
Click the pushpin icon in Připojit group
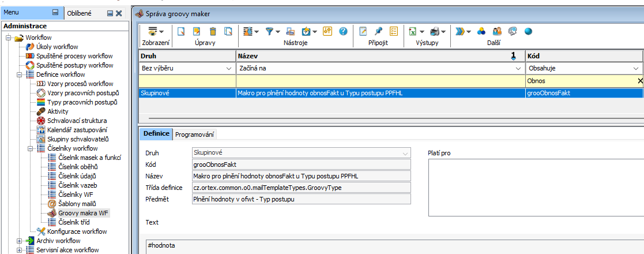tap(379, 31)
